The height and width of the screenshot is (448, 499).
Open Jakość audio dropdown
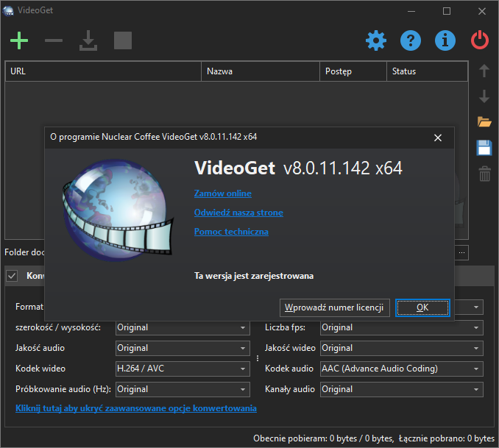click(x=183, y=348)
